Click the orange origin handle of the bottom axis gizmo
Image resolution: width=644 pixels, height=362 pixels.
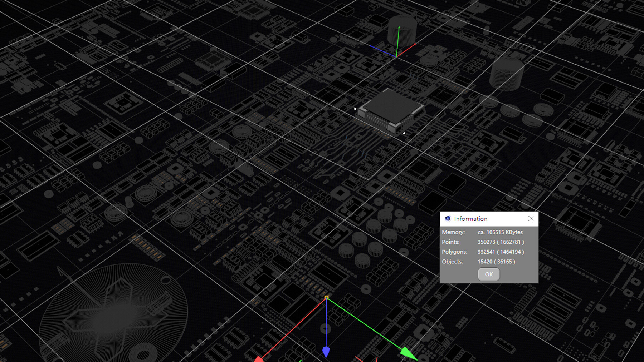pos(326,297)
